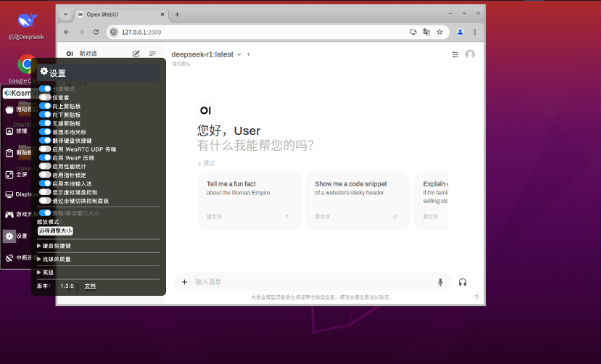
Task: Open the chat controls sliders icon
Action: [455, 54]
